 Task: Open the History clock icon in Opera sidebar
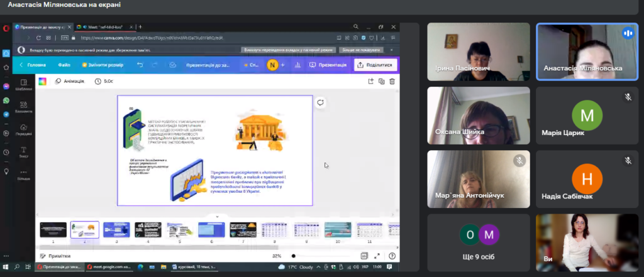pos(6,152)
